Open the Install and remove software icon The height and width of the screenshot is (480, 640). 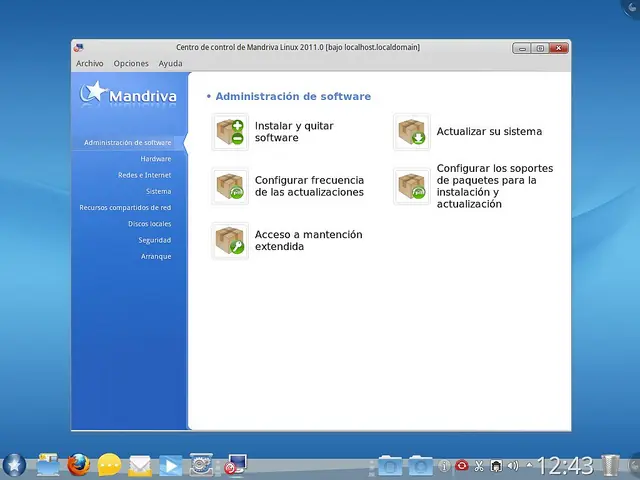tap(230, 132)
